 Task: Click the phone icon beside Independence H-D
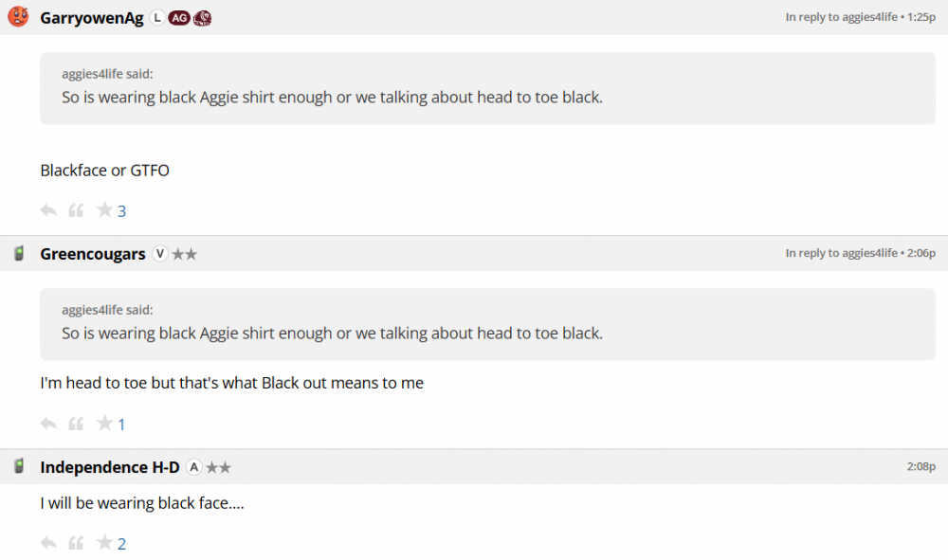18,467
